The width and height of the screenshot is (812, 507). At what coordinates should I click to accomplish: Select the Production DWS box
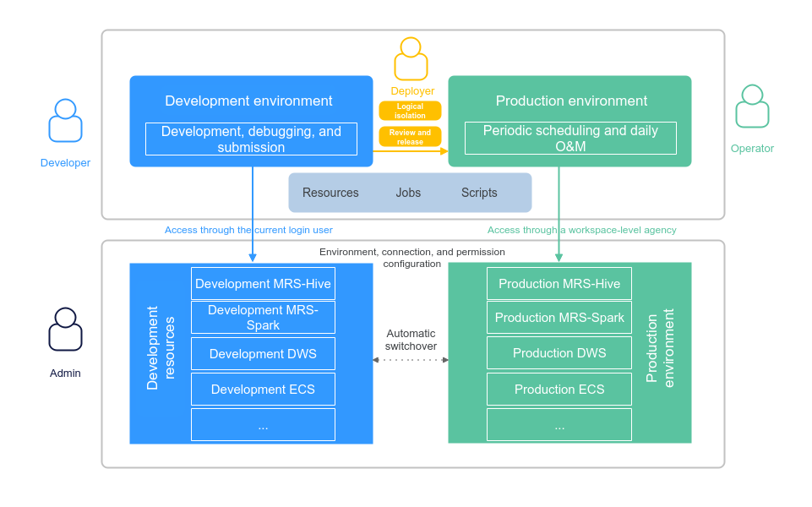tap(559, 352)
